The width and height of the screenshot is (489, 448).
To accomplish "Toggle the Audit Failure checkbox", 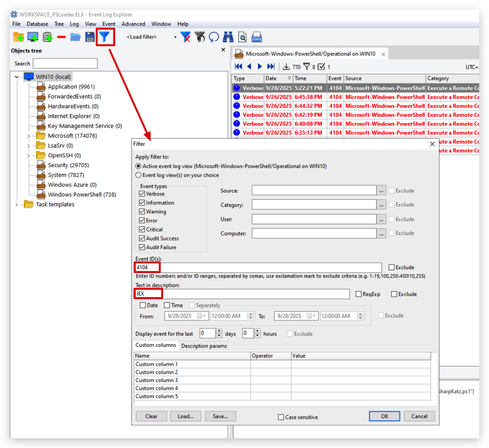I will click(142, 247).
